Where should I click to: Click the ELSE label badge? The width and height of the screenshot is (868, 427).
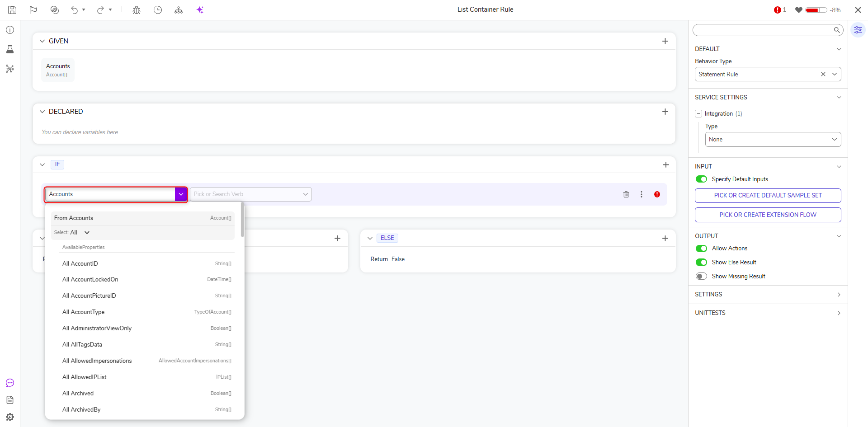pyautogui.click(x=387, y=238)
